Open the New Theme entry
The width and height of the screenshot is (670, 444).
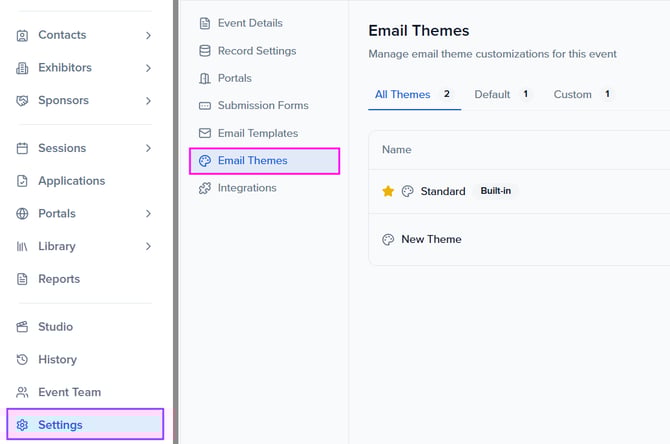tap(431, 240)
